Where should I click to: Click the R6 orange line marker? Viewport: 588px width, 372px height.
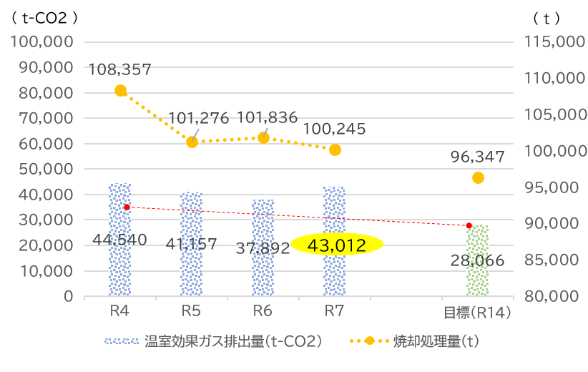click(x=264, y=138)
